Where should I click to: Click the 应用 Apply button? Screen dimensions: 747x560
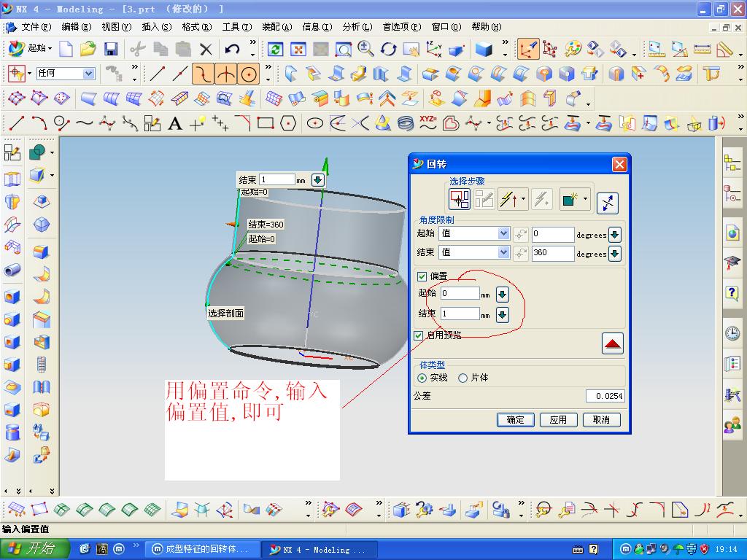pos(558,419)
